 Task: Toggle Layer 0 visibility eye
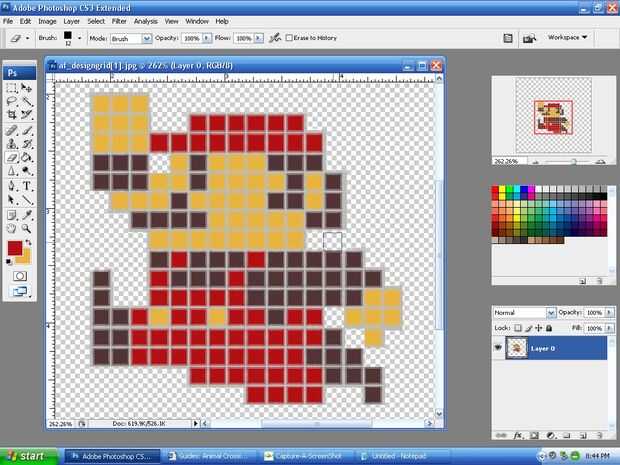(x=498, y=348)
